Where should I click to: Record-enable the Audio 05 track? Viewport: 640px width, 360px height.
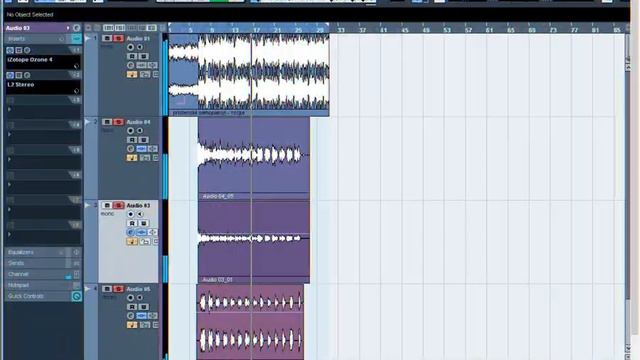click(131, 298)
